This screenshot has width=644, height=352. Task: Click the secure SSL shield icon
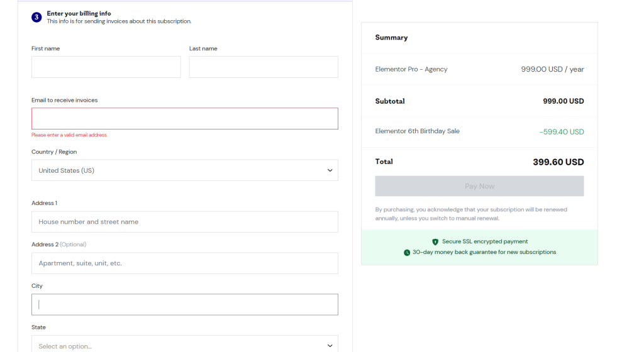click(435, 241)
